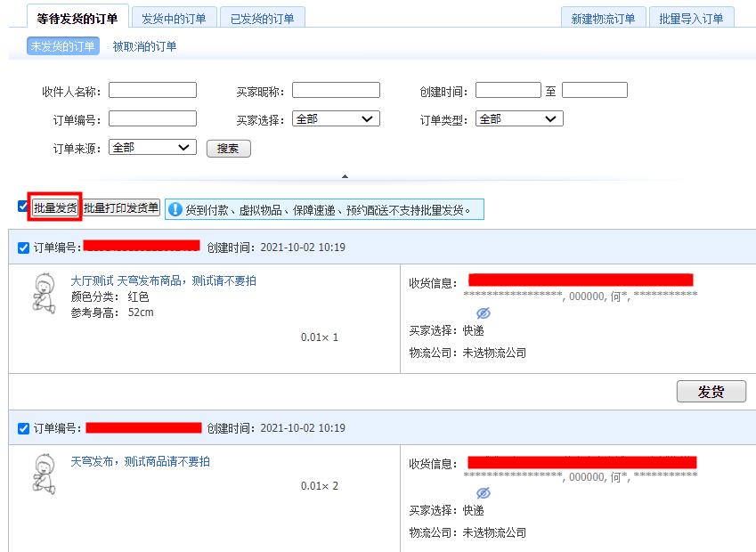Toggle eye icon in first order's shipping info
The width and height of the screenshot is (756, 552).
click(484, 313)
